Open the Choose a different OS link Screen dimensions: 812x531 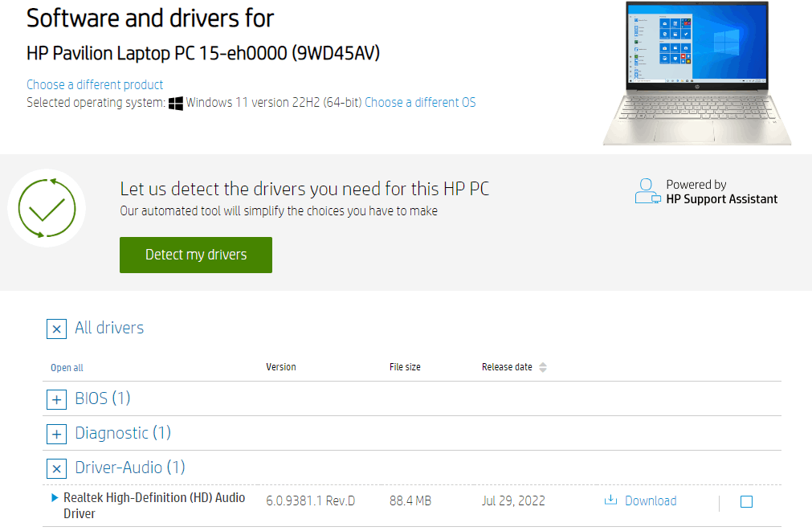(x=420, y=103)
